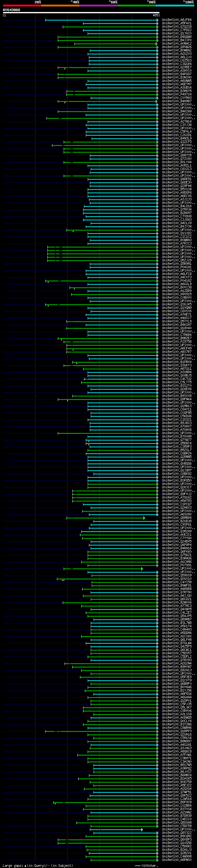197x868 pixels.
Task: Click the hit label UniRef100_A2U2V3
Action: pos(177,54)
